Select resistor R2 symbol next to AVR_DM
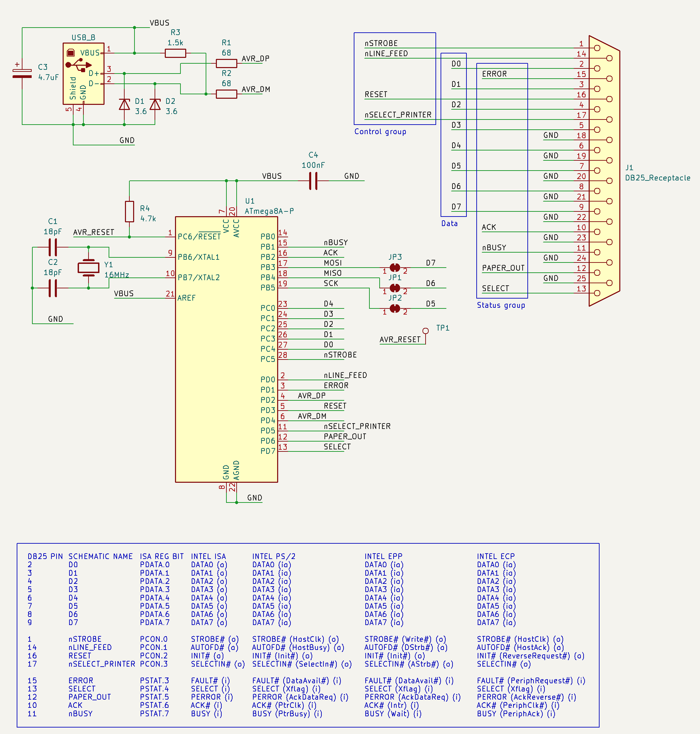Screen dimensions: 700x734 tap(226, 94)
